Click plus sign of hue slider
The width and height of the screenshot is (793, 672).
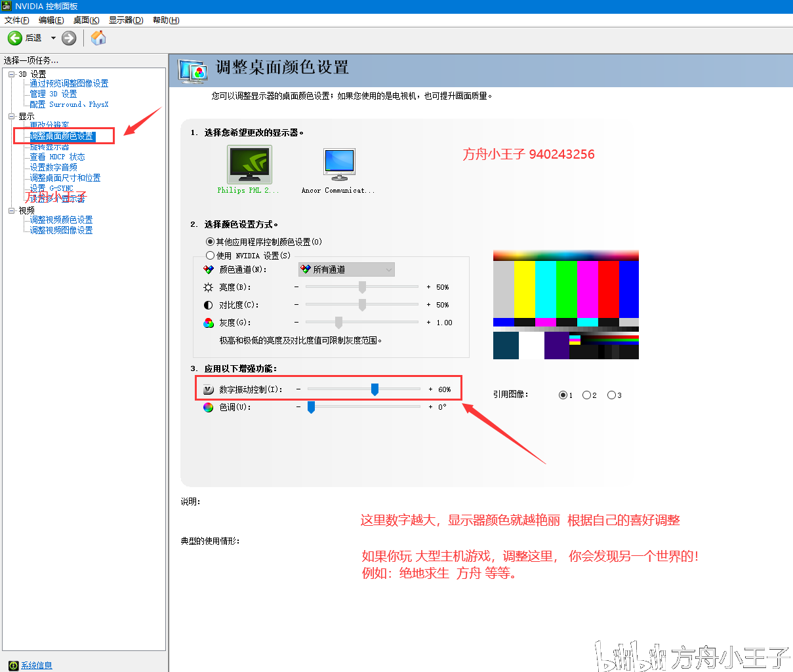tap(430, 407)
